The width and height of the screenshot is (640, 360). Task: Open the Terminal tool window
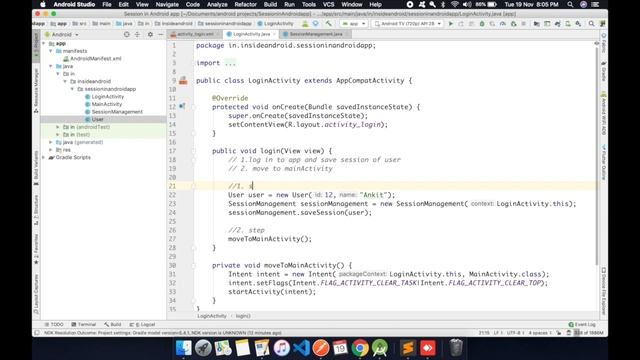pyautogui.click(x=84, y=324)
